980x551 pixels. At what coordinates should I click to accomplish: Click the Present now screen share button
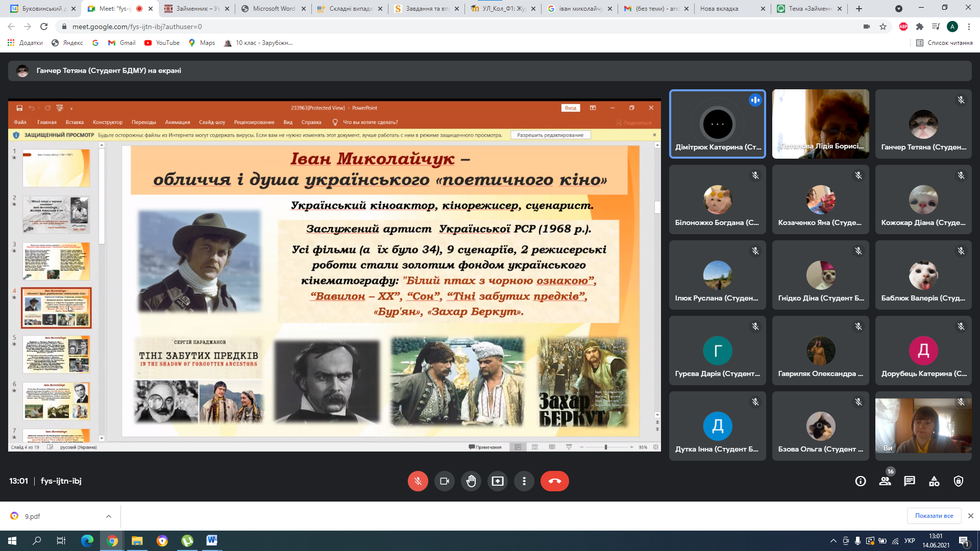[497, 481]
